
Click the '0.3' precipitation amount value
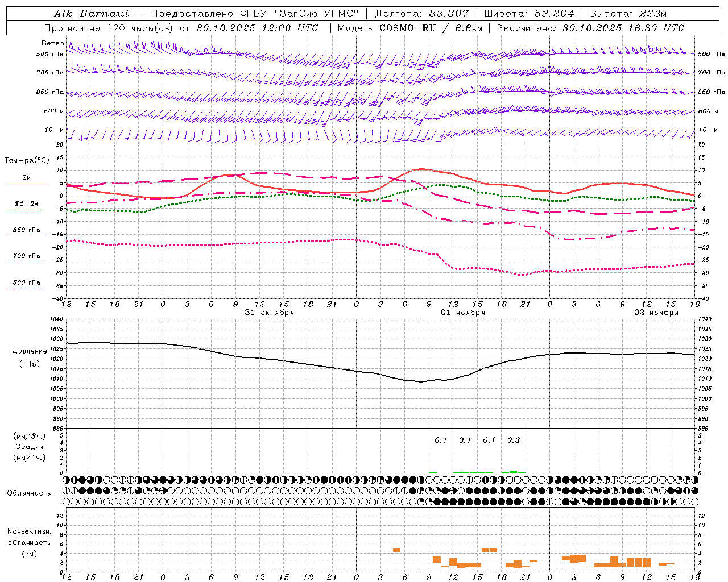[514, 440]
